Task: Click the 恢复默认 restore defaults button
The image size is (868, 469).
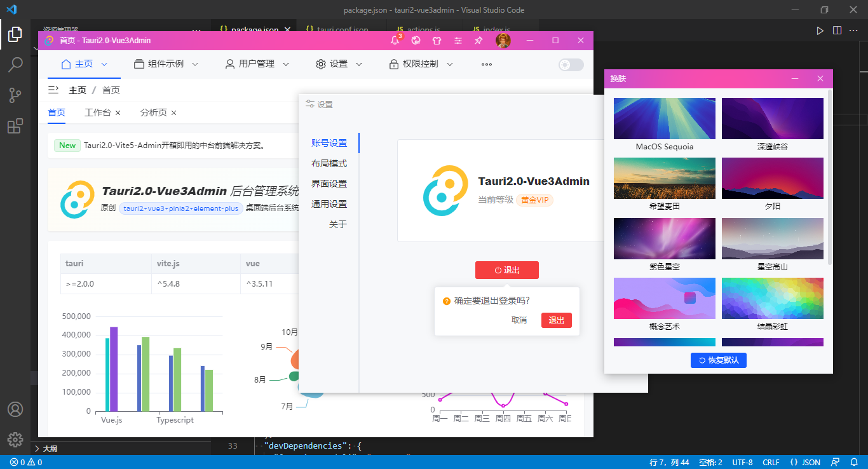Action: [718, 360]
